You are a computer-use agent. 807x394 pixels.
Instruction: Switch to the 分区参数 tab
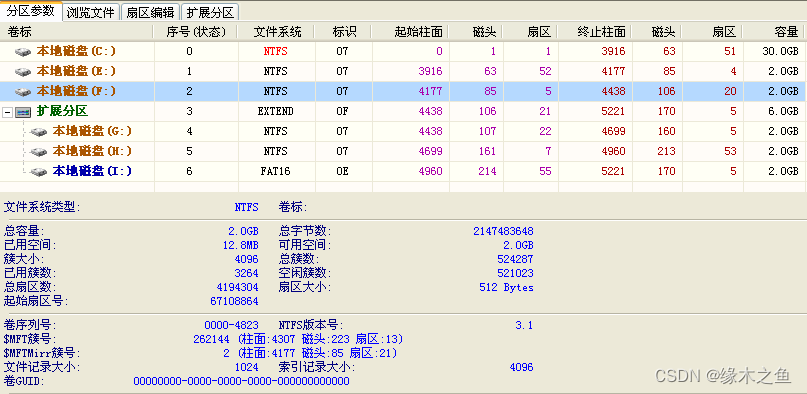(x=30, y=11)
